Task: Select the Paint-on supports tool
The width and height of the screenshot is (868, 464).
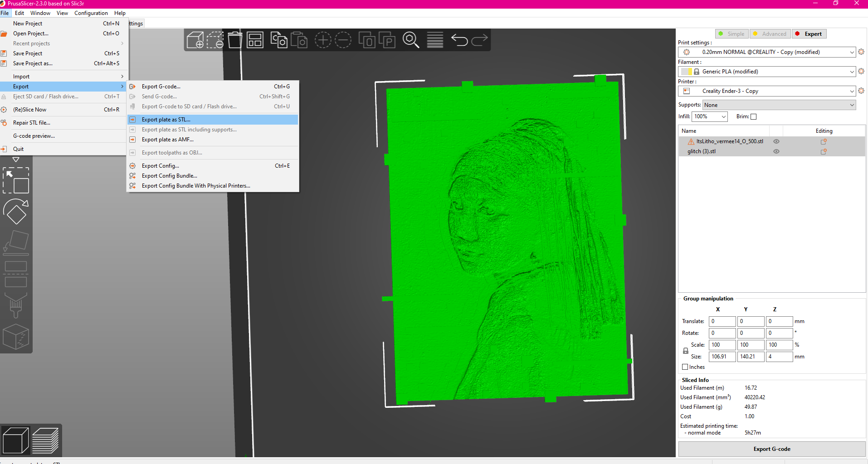Action: [x=16, y=304]
